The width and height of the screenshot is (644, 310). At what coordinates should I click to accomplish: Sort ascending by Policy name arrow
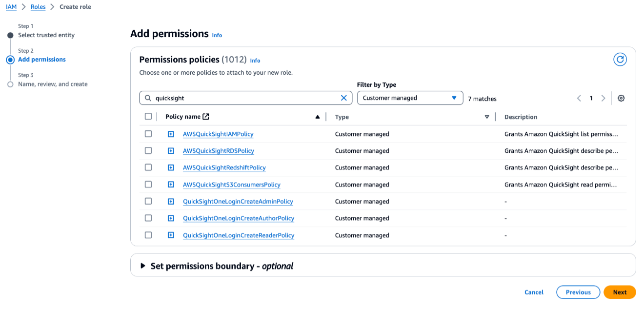[x=318, y=117]
